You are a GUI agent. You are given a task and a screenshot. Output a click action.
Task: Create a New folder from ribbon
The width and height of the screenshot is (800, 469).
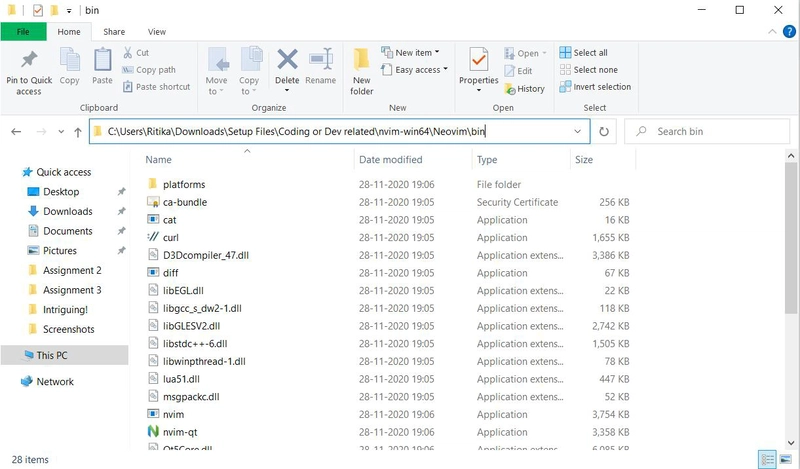[362, 72]
